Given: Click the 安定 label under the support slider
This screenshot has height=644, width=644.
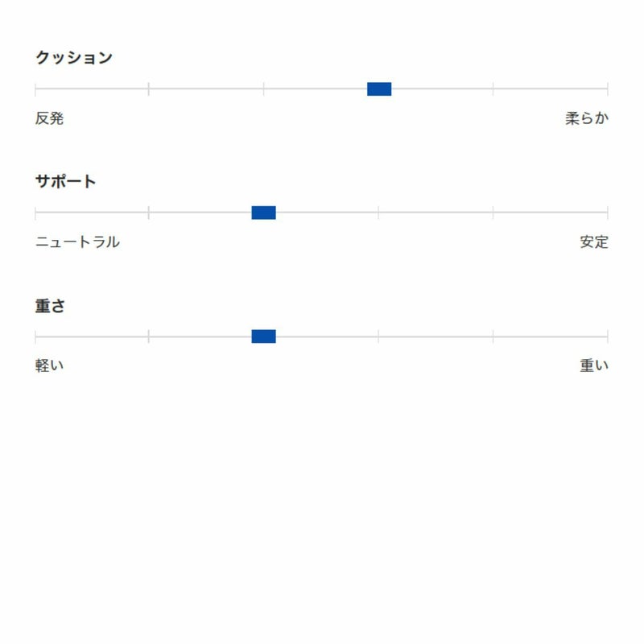Looking at the screenshot, I should [x=594, y=242].
